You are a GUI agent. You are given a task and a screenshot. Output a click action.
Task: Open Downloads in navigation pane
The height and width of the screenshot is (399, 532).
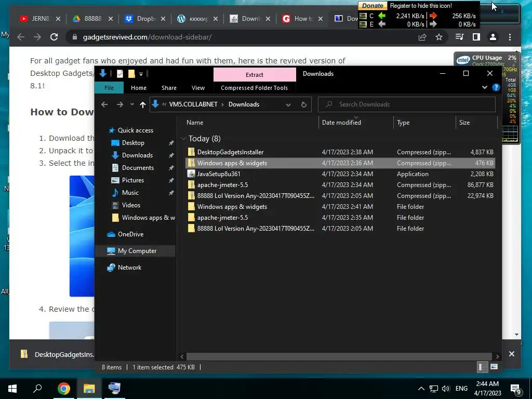pos(137,155)
